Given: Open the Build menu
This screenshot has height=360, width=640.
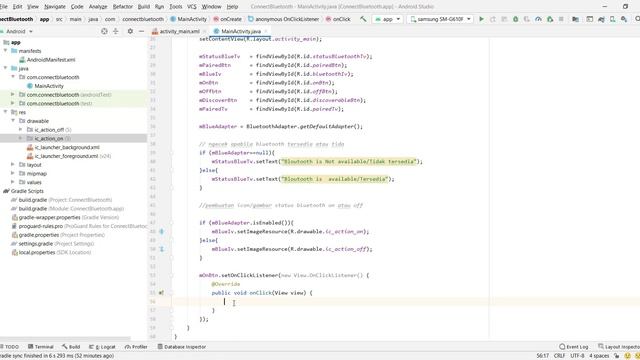Looking at the screenshot, I should click(x=144, y=7).
